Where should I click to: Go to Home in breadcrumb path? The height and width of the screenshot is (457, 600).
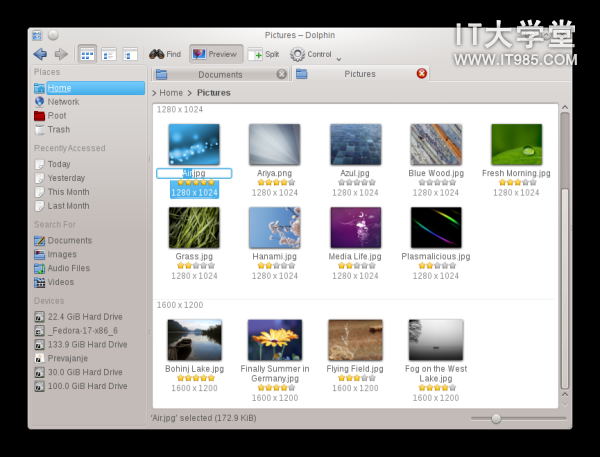coord(171,93)
